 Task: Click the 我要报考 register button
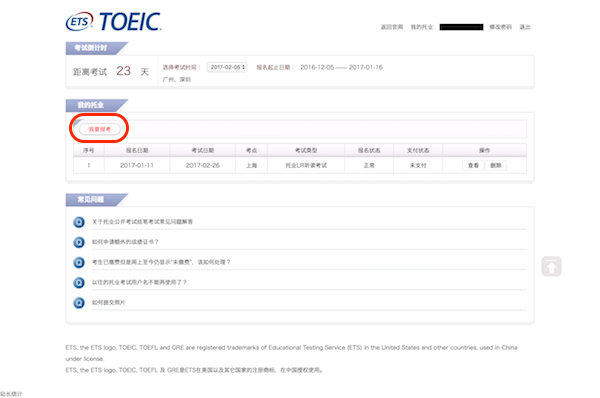(x=99, y=129)
